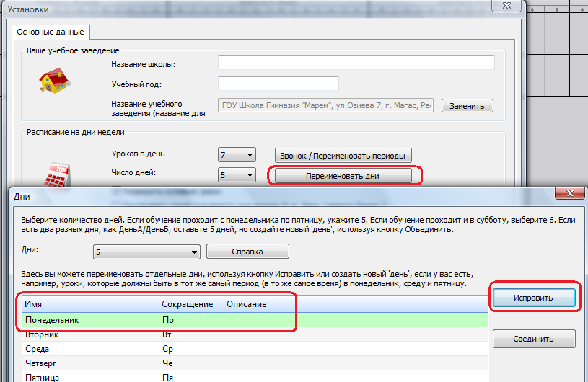Open Справка help in Дни dialog
588x382 pixels.
pyautogui.click(x=247, y=252)
